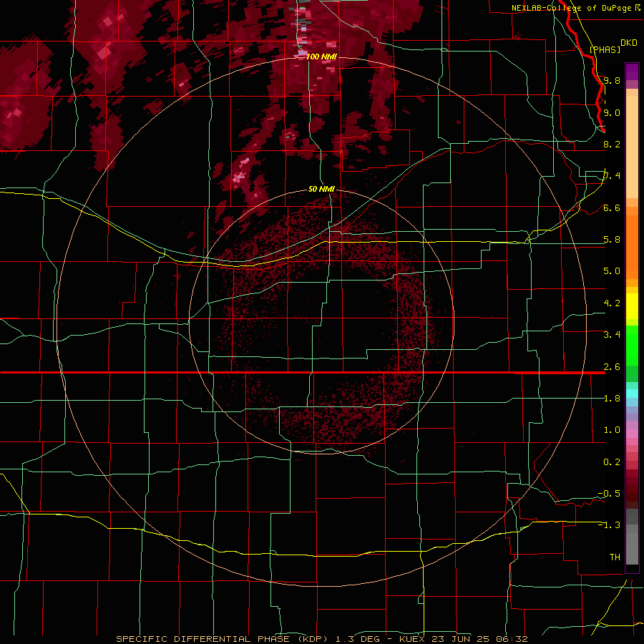The image size is (644, 644).
Task: Click the "DKD" label above the color scale
Action: (x=628, y=43)
